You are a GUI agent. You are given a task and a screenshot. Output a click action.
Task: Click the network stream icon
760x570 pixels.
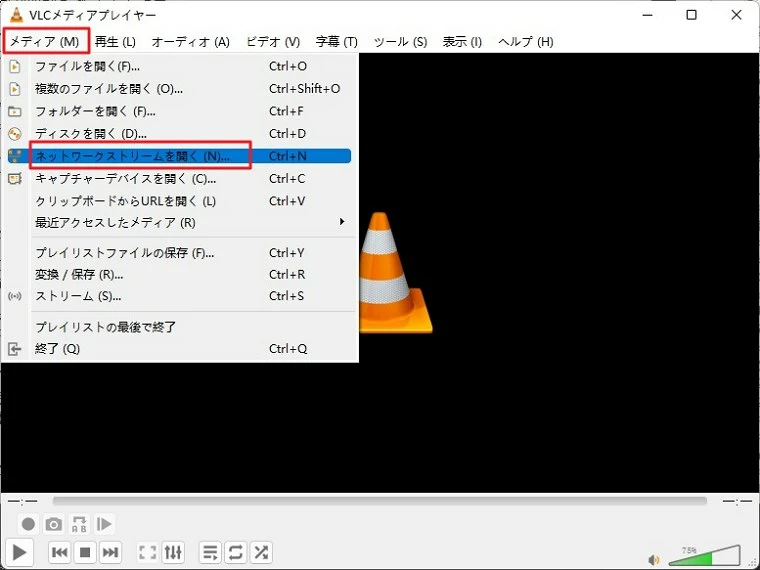pos(15,156)
